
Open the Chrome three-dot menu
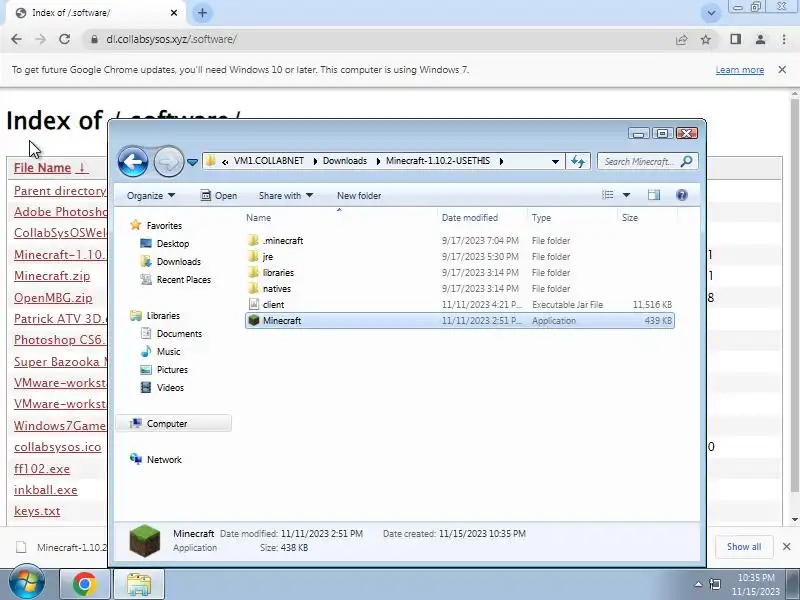(x=784, y=39)
